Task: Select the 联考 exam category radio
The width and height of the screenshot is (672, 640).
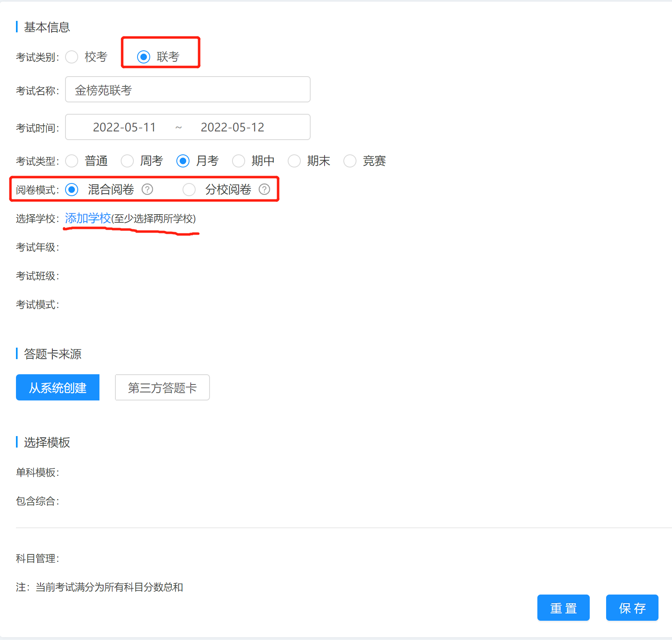Action: pos(144,57)
